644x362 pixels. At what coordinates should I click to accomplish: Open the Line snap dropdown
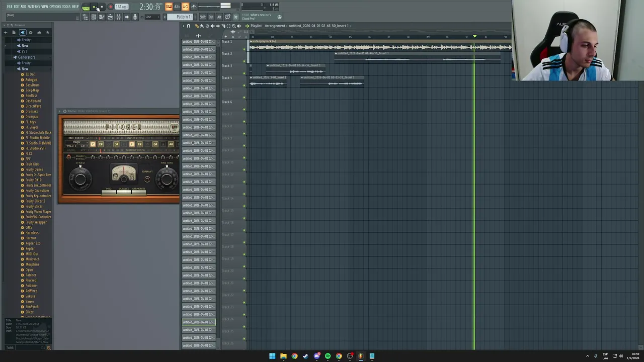point(152,17)
